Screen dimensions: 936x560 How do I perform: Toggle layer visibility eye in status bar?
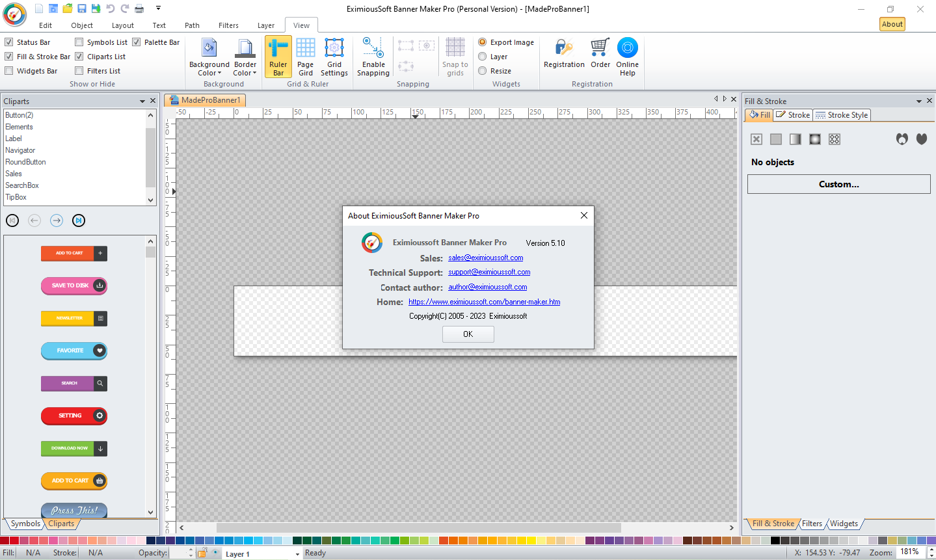215,553
